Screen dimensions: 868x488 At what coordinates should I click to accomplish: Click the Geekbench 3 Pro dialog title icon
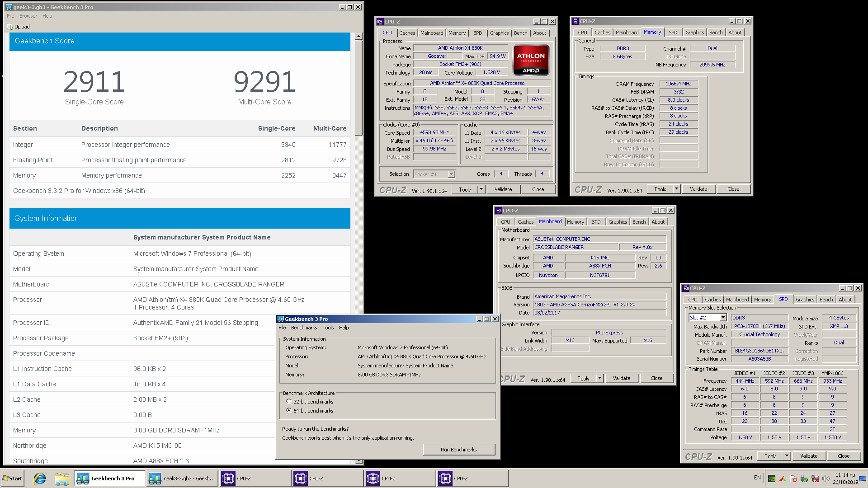[x=281, y=319]
